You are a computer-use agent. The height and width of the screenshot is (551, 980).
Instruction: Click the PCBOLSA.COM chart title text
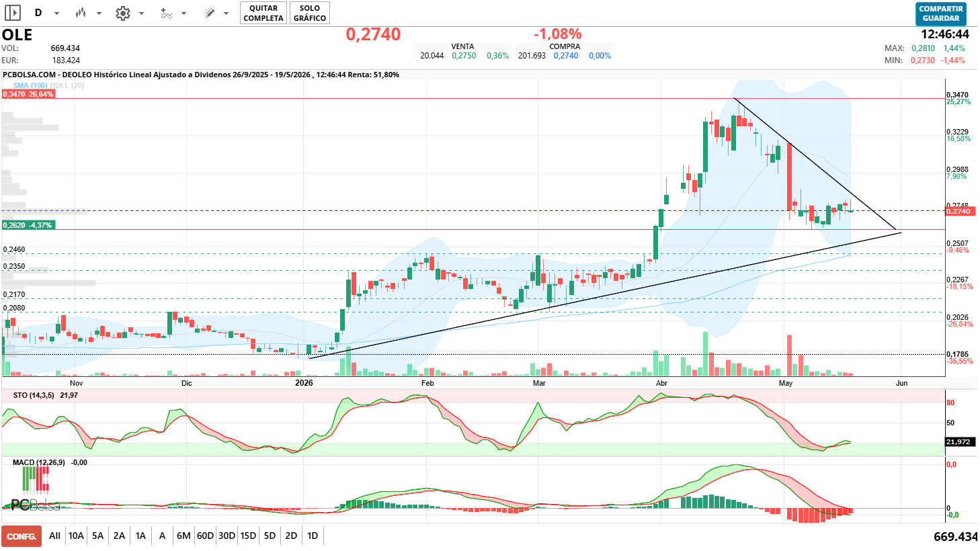coord(201,75)
